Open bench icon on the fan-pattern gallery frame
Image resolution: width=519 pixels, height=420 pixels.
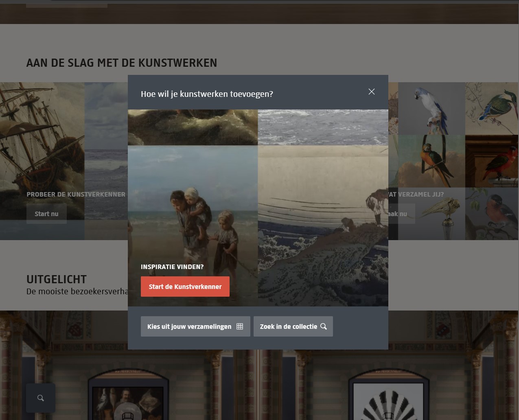388,415
